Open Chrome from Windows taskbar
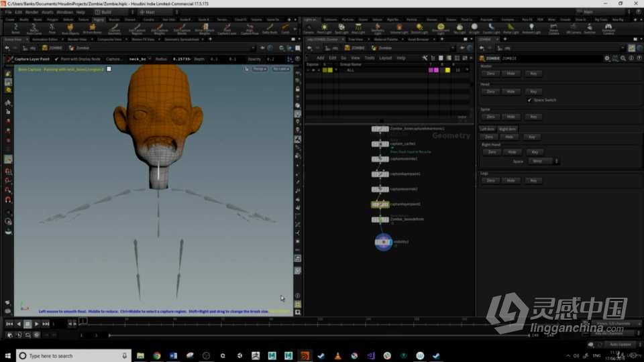The width and height of the screenshot is (644, 362). click(157, 356)
